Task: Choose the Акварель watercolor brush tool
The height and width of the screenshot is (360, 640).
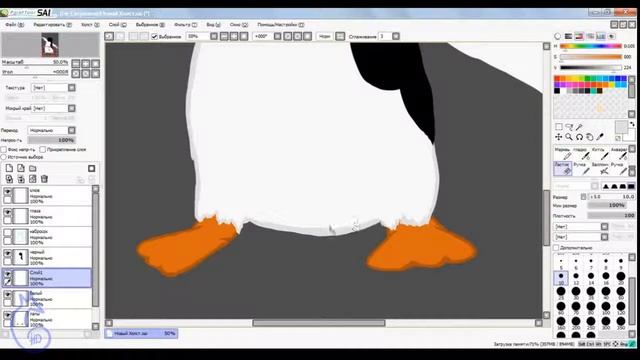Action: 619,153
